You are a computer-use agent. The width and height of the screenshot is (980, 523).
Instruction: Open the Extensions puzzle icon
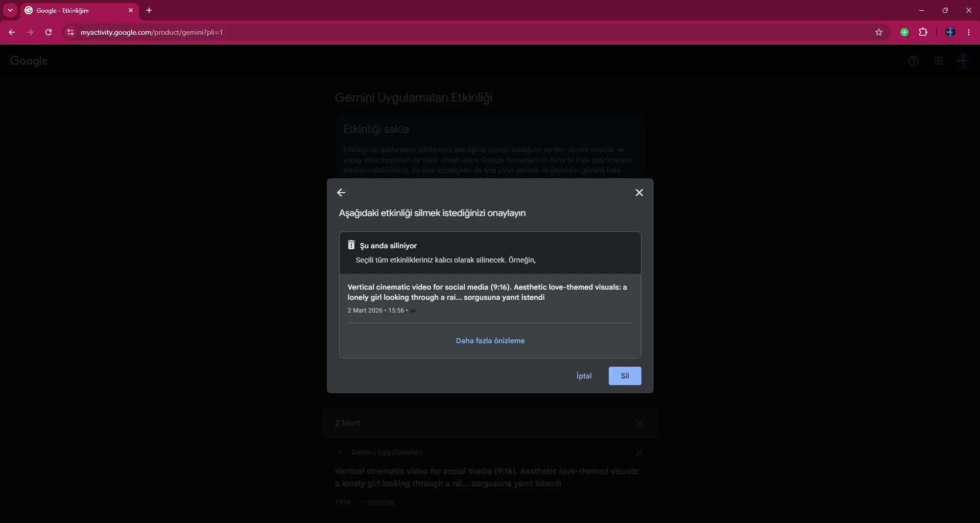pyautogui.click(x=923, y=32)
